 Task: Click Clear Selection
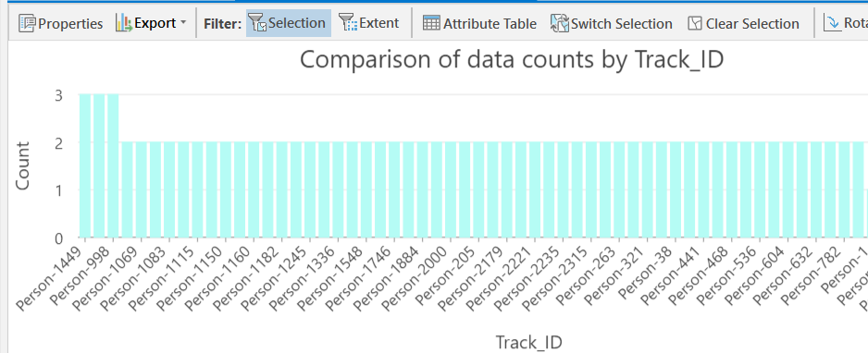pos(743,23)
